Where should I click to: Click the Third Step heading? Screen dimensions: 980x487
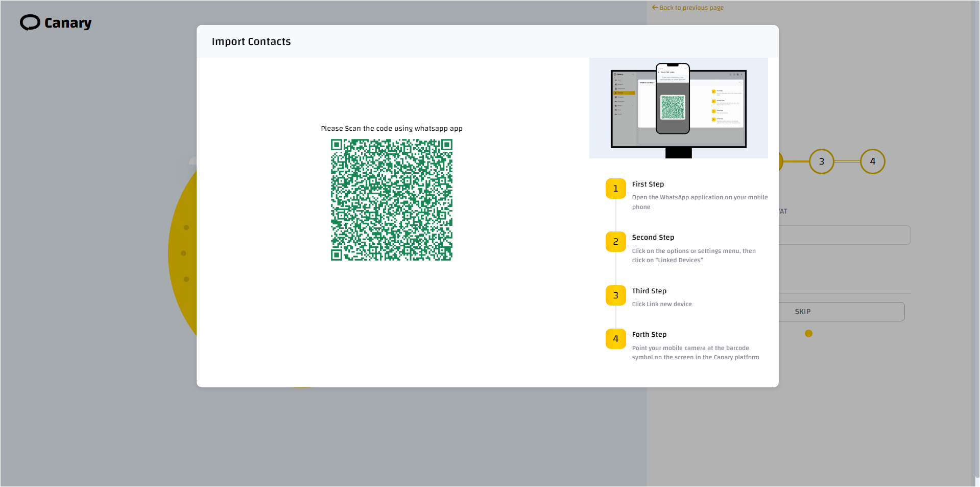point(649,291)
